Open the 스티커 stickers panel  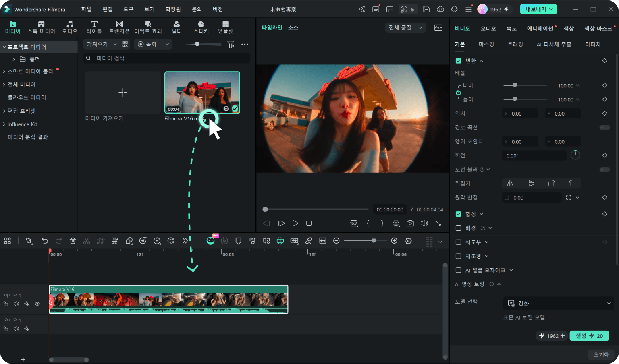pos(201,27)
